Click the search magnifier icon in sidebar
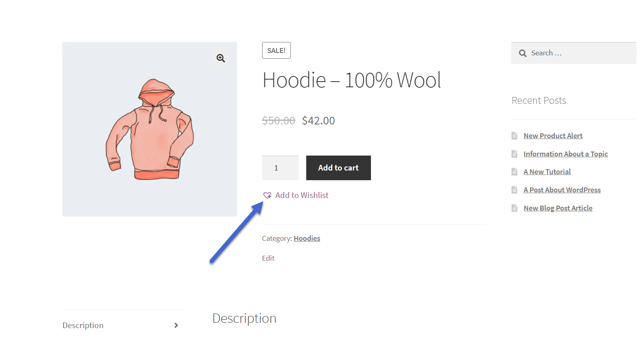The height and width of the screenshot is (339, 644). [x=522, y=53]
